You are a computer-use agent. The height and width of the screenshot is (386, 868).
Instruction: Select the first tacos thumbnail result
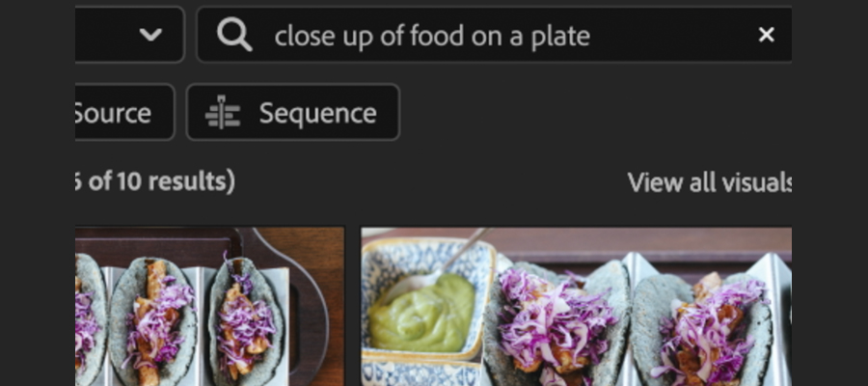(209, 307)
